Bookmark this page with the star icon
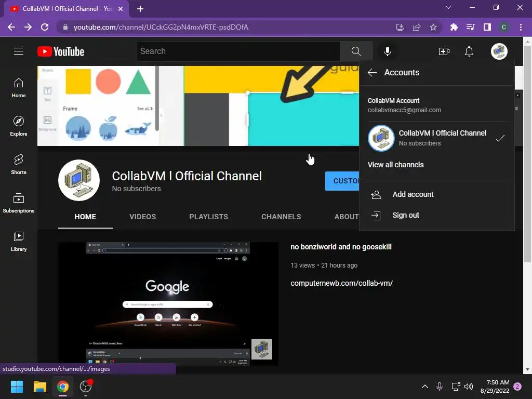The height and width of the screenshot is (399, 532). tap(433, 27)
